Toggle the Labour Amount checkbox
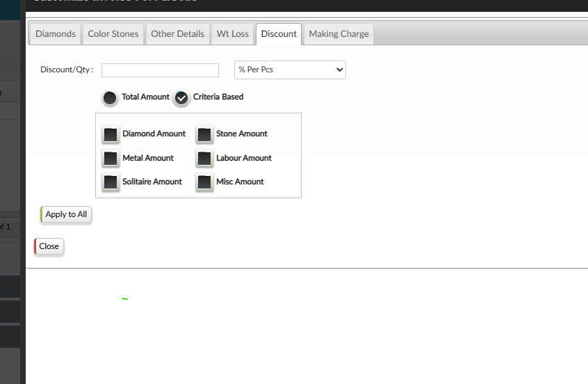This screenshot has height=384, width=588. (x=204, y=159)
